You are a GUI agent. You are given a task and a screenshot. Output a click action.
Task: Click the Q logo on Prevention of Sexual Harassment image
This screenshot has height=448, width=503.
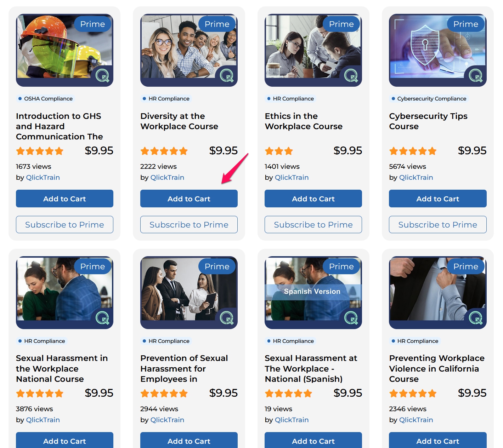point(227,317)
